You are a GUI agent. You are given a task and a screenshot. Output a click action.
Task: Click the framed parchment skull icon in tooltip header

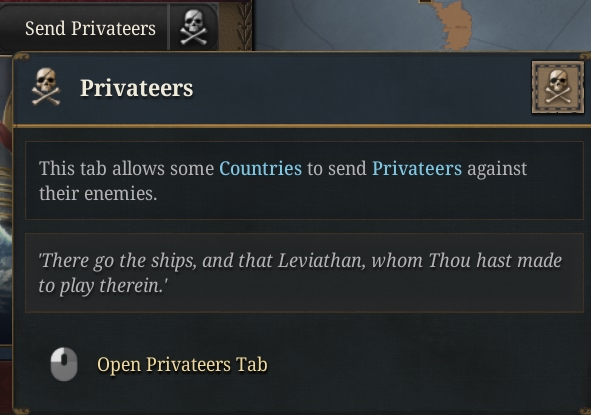(558, 87)
